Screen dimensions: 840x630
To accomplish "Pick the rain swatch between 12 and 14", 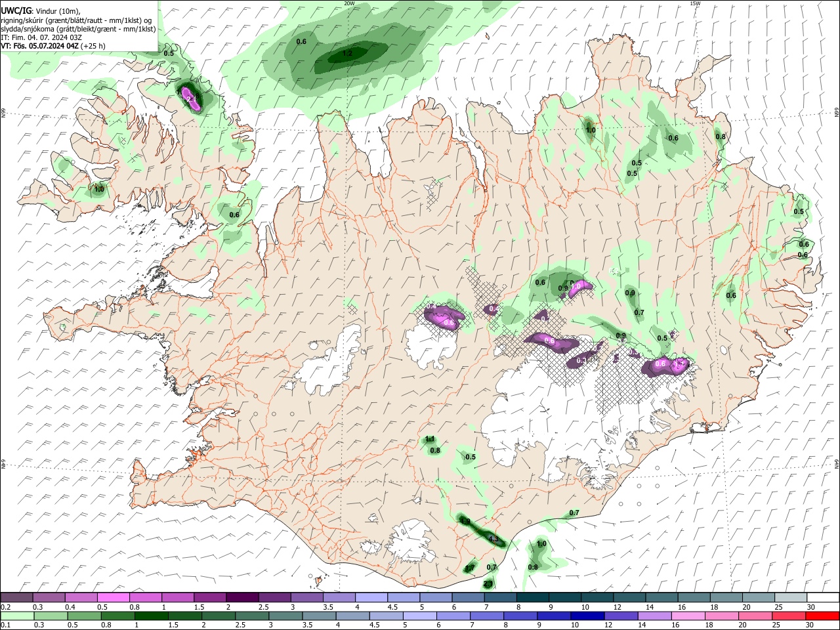I will pyautogui.click(x=621, y=616).
